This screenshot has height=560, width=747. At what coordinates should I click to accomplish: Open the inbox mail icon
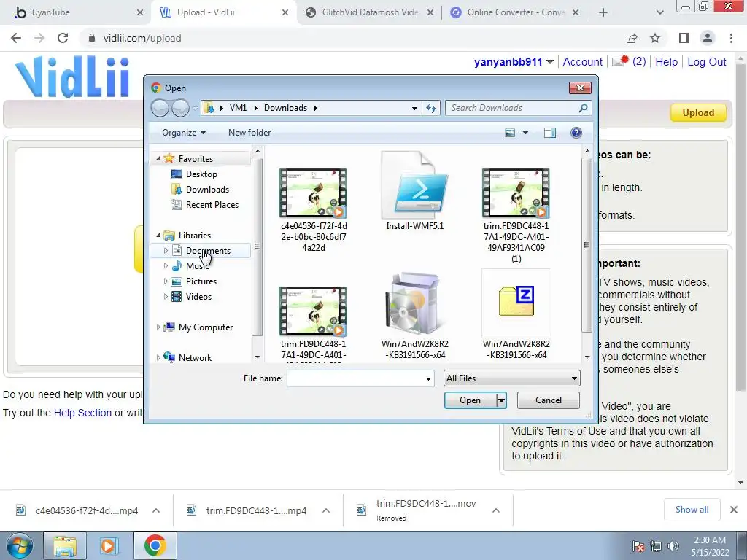click(620, 61)
